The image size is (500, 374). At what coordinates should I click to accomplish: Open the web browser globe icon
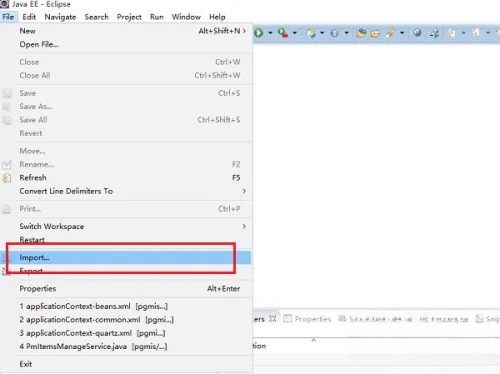point(417,33)
